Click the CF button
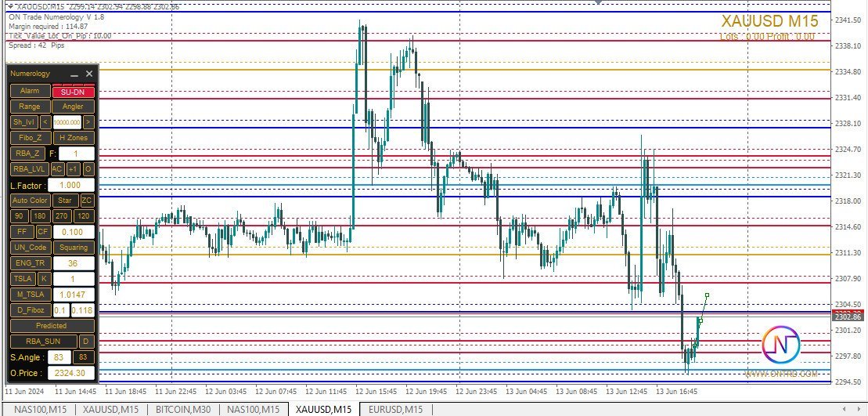The width and height of the screenshot is (868, 416). coord(42,232)
